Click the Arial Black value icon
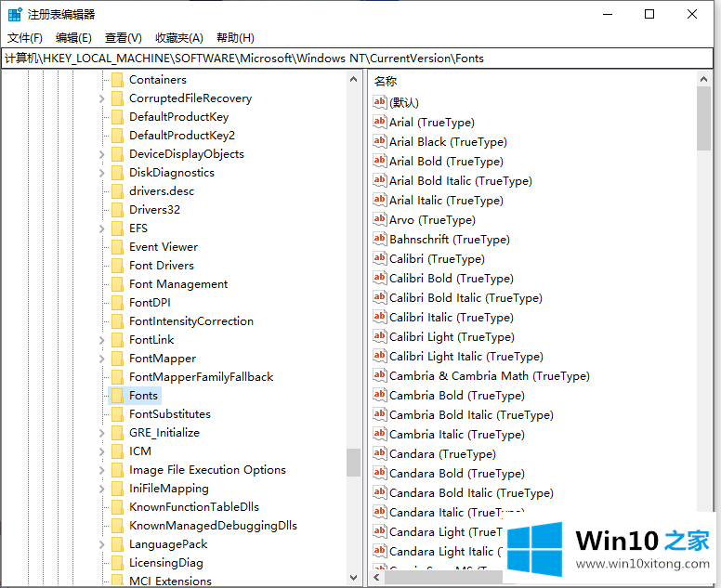Screen dimensions: 721x588 [379, 141]
